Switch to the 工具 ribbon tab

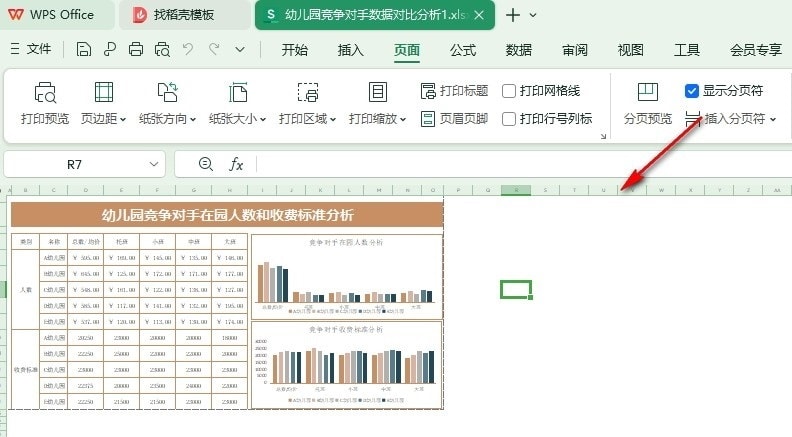686,50
